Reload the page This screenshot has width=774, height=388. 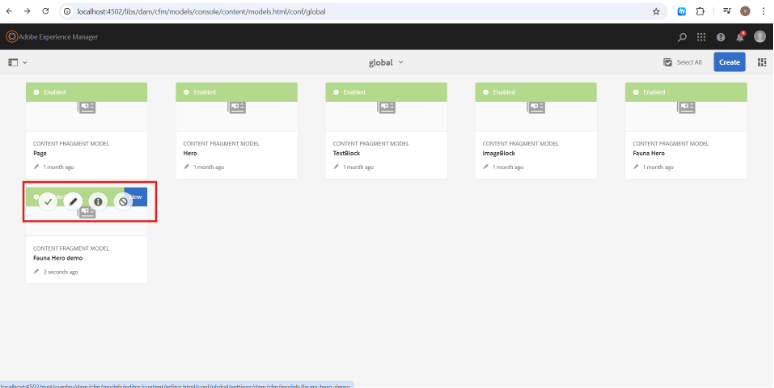click(45, 11)
